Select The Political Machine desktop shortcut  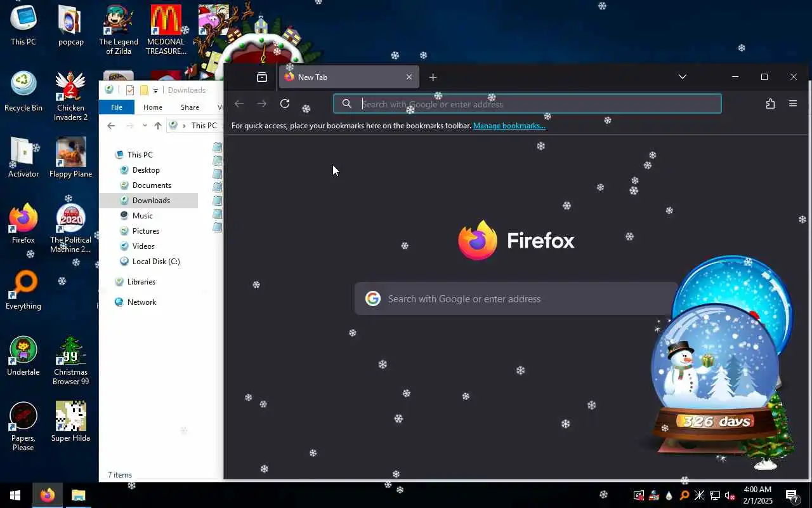[71, 228]
